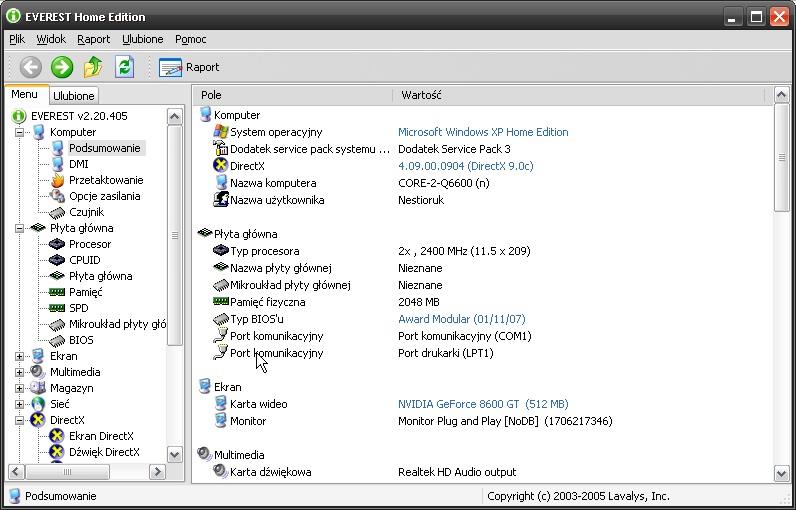Open the DMI tree item

pos(79,164)
